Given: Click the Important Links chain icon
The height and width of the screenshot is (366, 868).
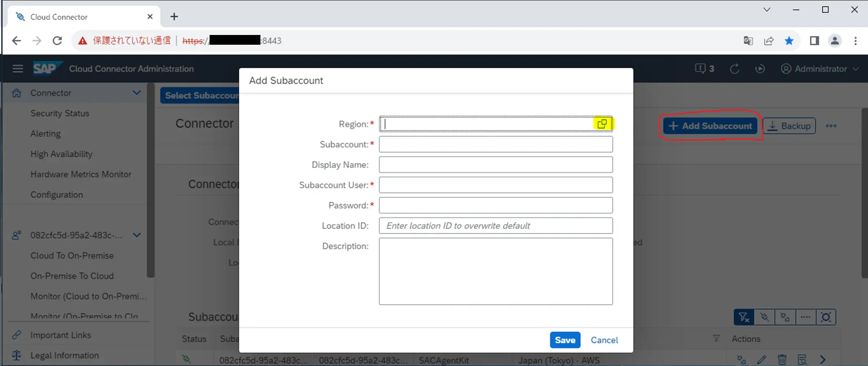Looking at the screenshot, I should tap(17, 335).
